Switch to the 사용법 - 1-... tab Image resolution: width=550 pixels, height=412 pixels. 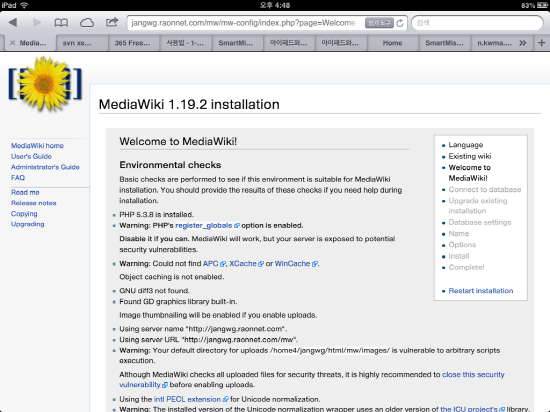[185, 43]
